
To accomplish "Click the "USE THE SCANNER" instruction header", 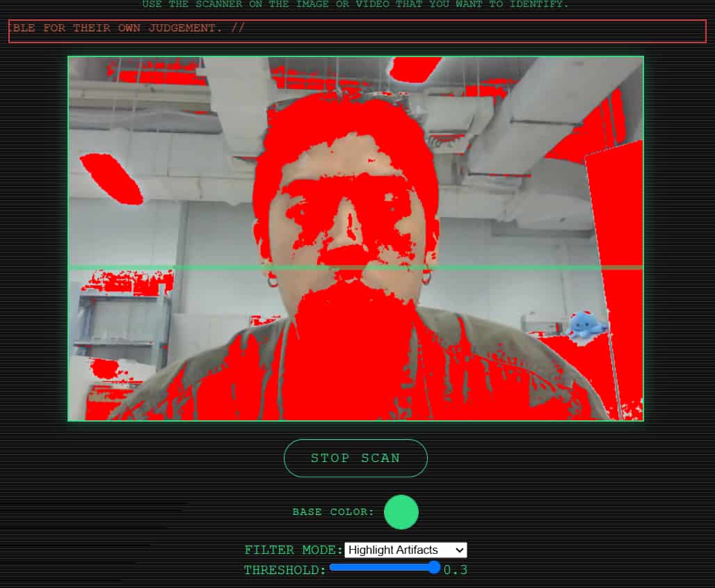I will pyautogui.click(x=355, y=4).
